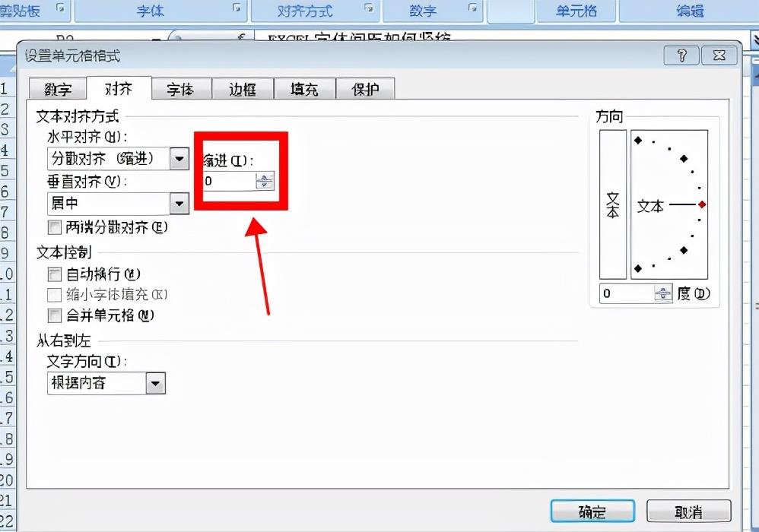Toggle the 两端分散对齐 checkbox
759x532 pixels.
pyautogui.click(x=55, y=227)
